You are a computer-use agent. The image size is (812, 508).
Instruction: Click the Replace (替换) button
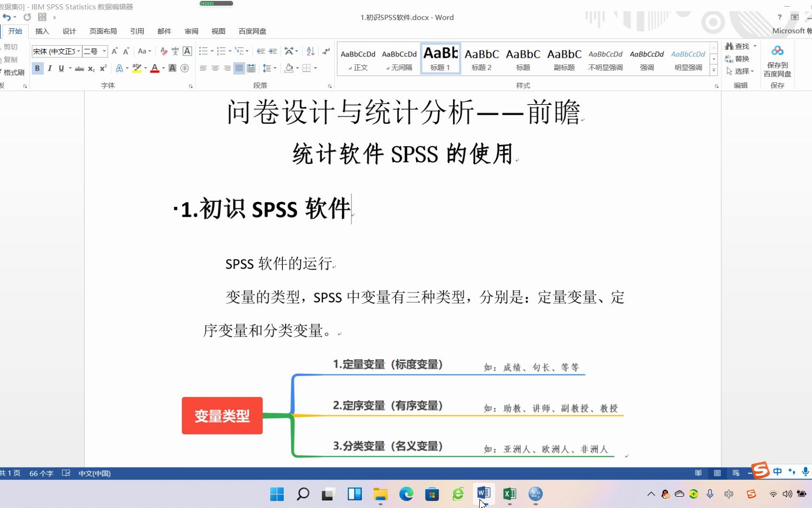click(737, 59)
